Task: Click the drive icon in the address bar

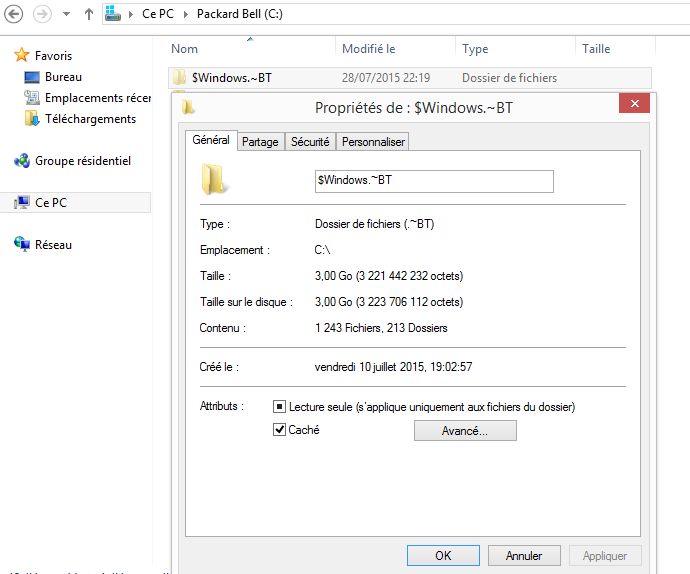Action: tap(113, 13)
